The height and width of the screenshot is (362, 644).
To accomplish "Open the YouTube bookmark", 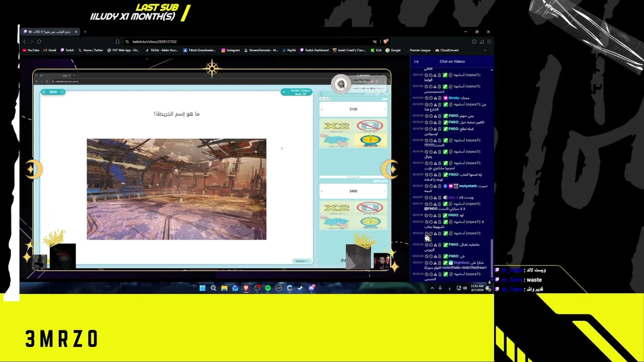I will [31, 50].
